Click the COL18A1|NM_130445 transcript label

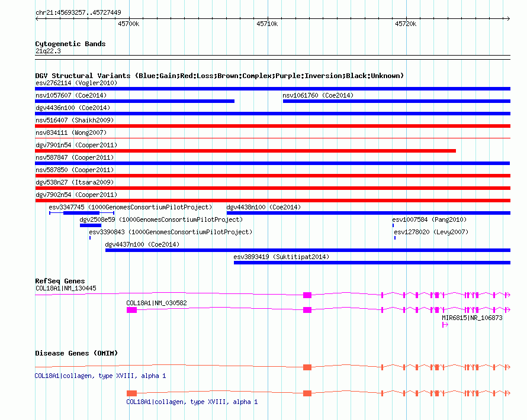(x=66, y=288)
